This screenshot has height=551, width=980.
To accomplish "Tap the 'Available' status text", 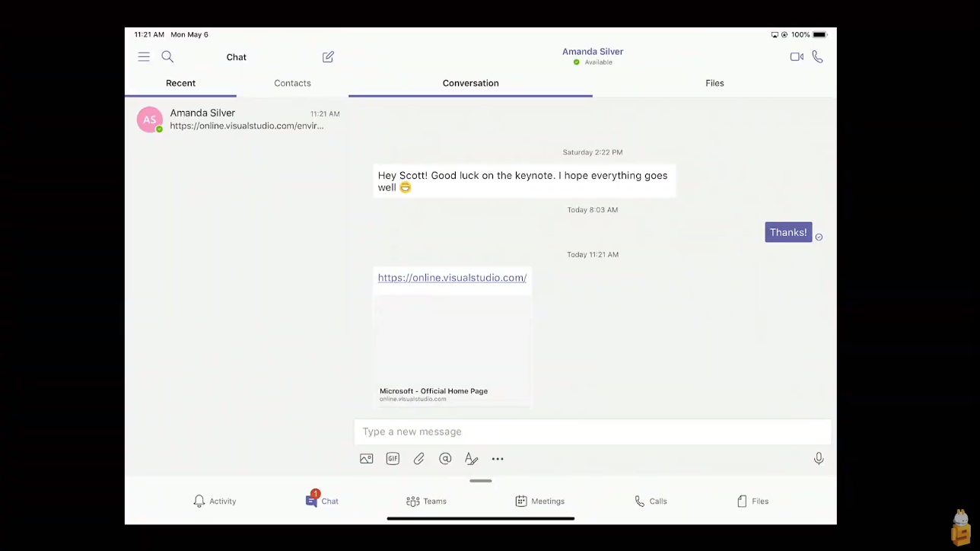I will (599, 62).
